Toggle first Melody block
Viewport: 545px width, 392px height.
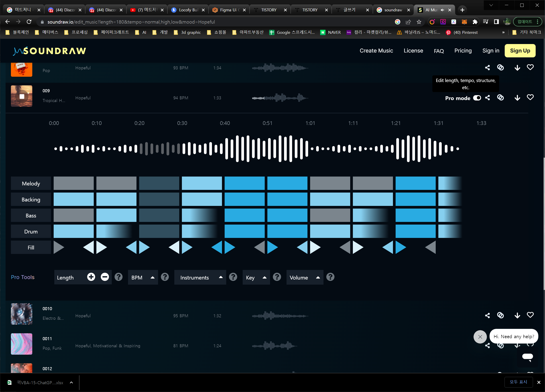click(x=73, y=183)
